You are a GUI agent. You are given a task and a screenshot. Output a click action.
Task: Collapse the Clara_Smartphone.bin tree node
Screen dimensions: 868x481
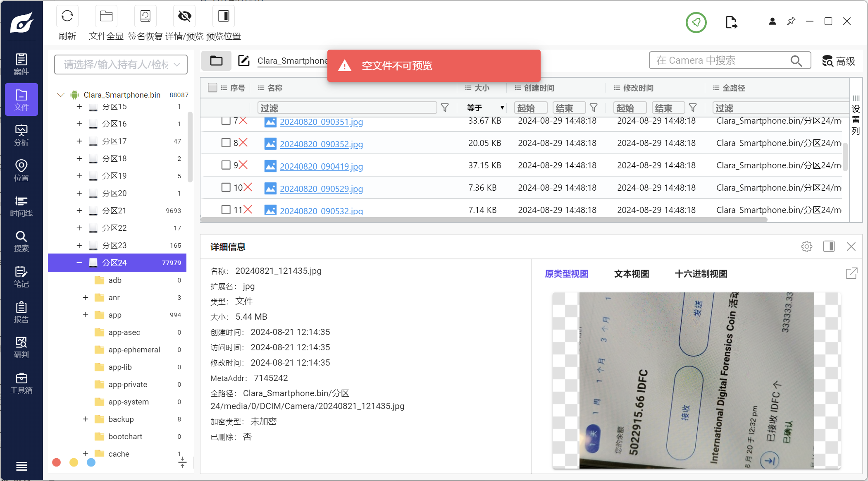61,95
